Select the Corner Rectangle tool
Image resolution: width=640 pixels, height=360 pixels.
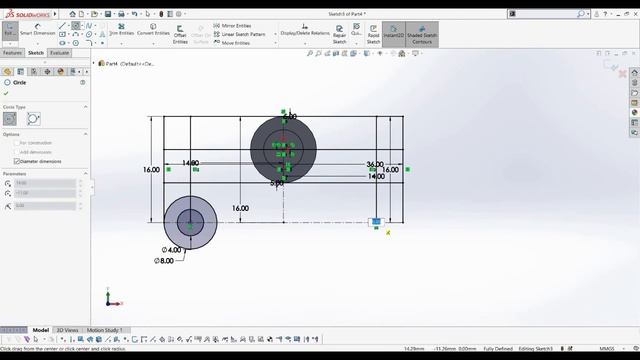[62, 34]
